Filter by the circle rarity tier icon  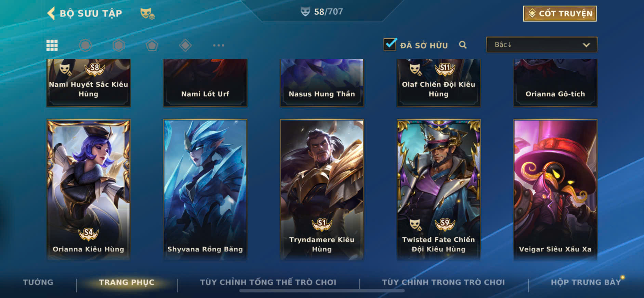86,45
